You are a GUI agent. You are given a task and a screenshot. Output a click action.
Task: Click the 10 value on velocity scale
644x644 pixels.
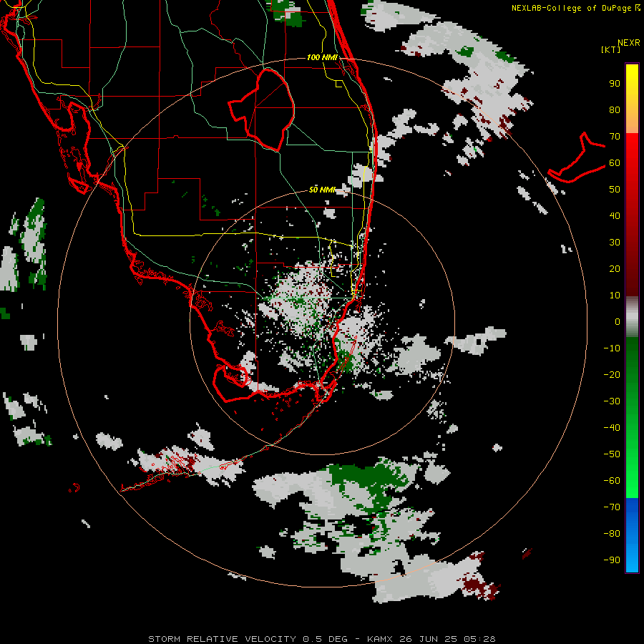tap(615, 296)
